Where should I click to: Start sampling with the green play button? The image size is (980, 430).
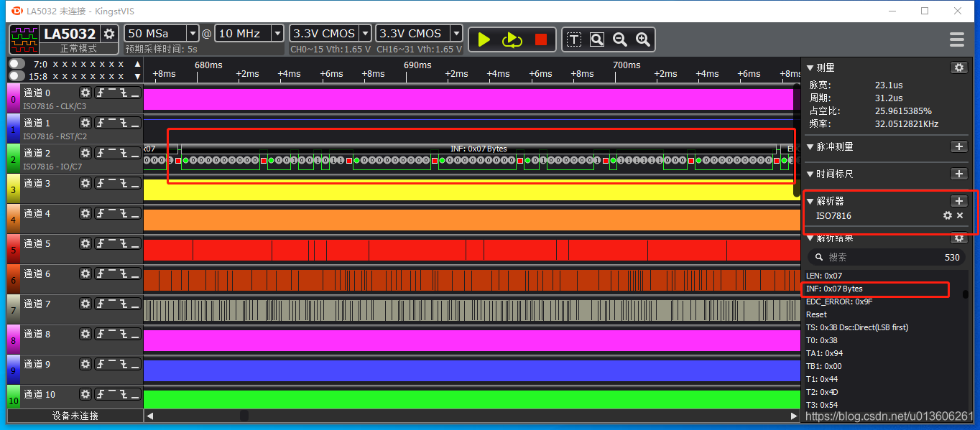(484, 39)
